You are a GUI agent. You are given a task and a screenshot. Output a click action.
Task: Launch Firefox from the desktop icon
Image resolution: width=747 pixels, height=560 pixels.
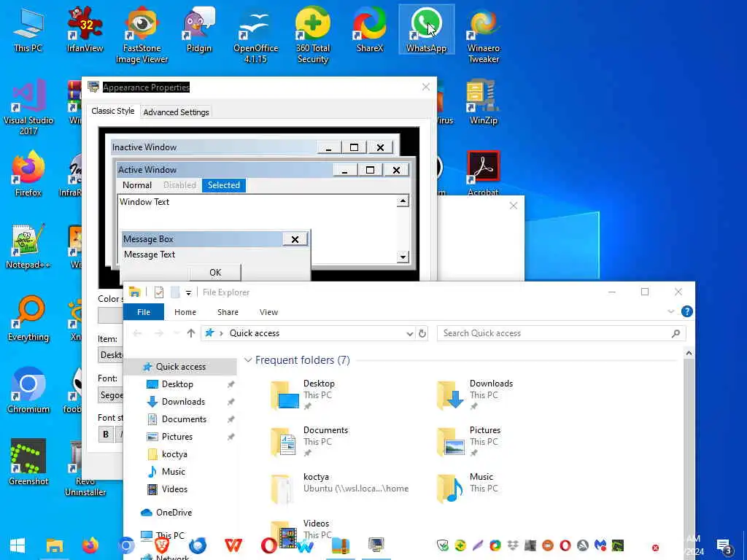(28, 174)
